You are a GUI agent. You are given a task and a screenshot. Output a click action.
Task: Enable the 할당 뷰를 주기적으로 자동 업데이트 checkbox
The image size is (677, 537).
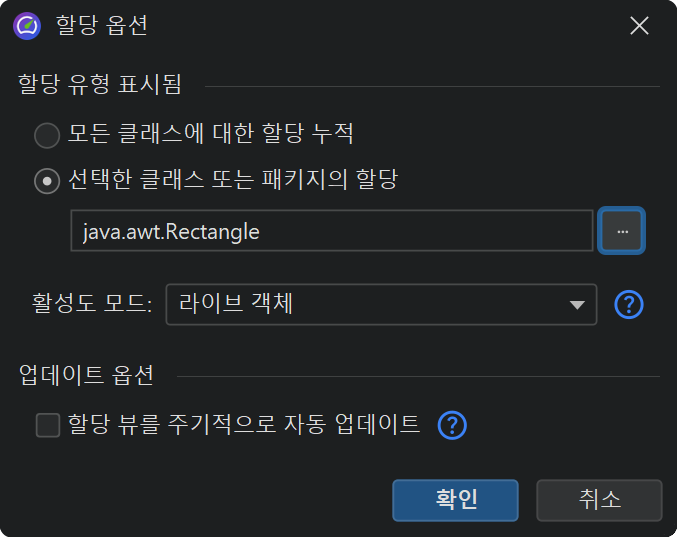click(48, 425)
